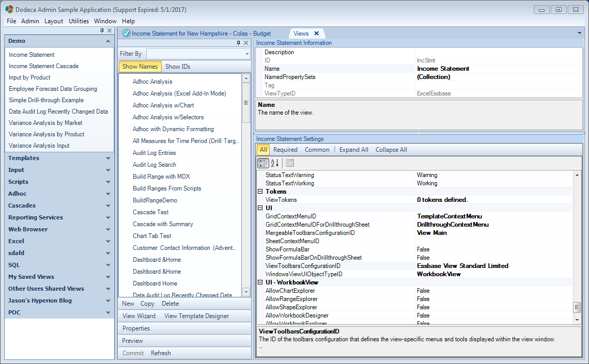Toggle the Show Names option
This screenshot has height=364, width=589.
tap(140, 67)
